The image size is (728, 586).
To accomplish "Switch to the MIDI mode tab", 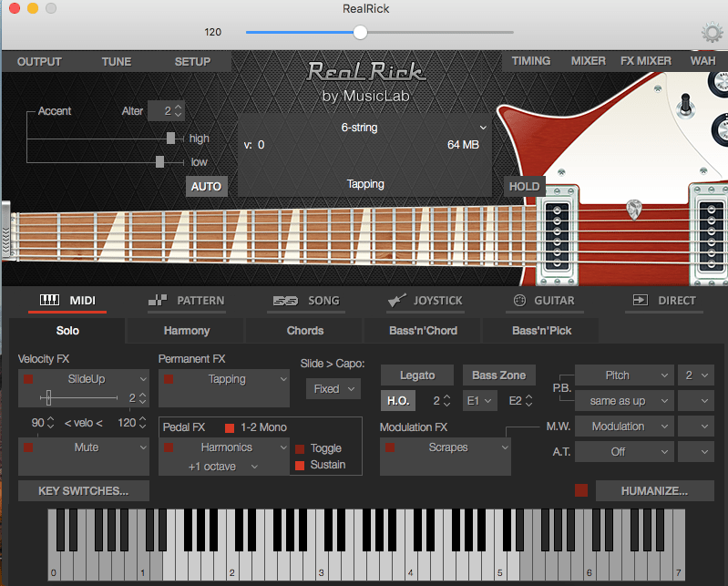I will pos(67,301).
